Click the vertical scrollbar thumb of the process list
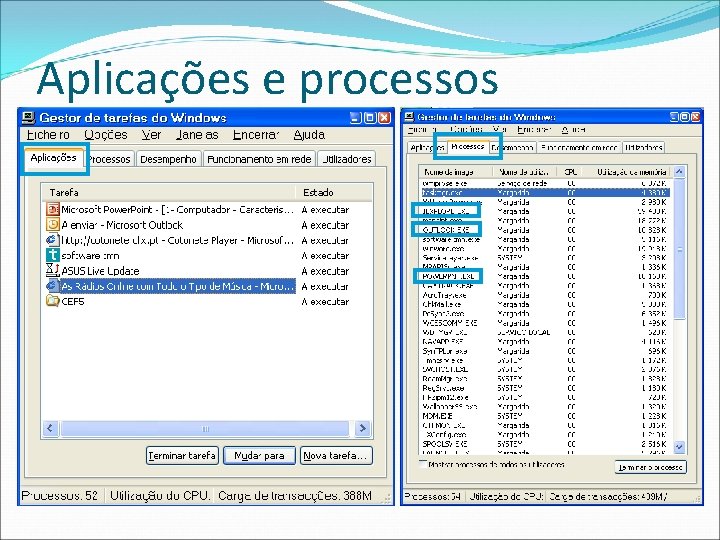 680,250
